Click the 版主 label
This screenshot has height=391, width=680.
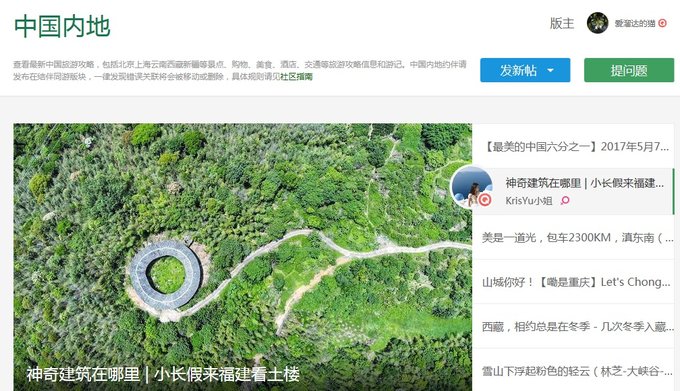tap(562, 23)
